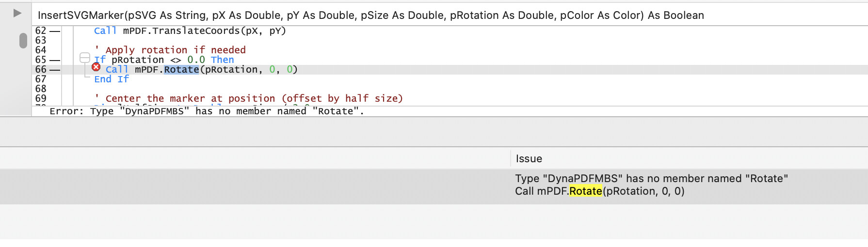Click the vertical scrollbar thumb in the gutter

tap(23, 40)
